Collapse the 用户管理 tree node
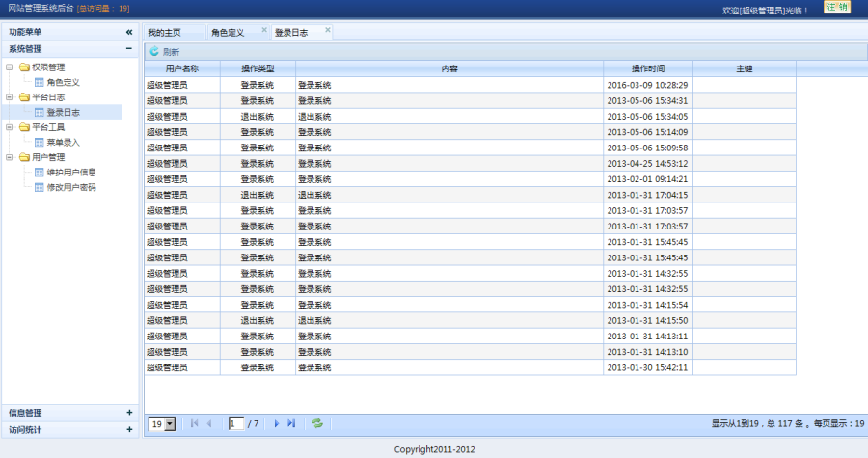 (9, 157)
